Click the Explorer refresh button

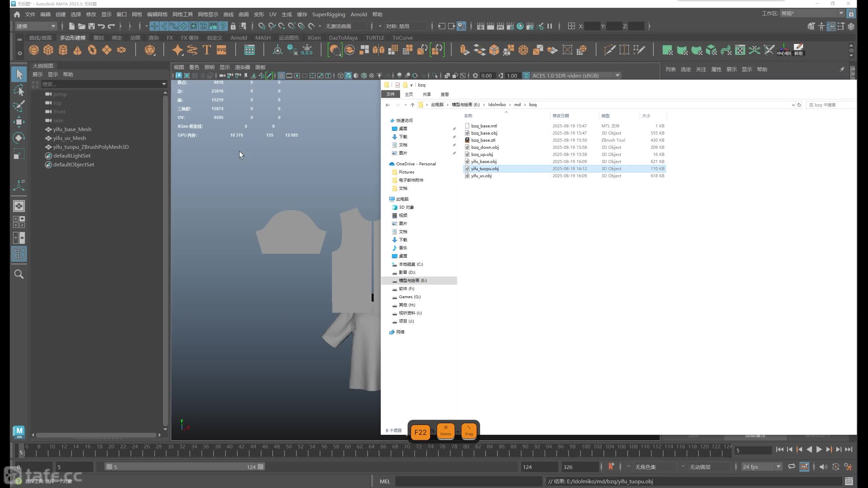click(x=799, y=105)
